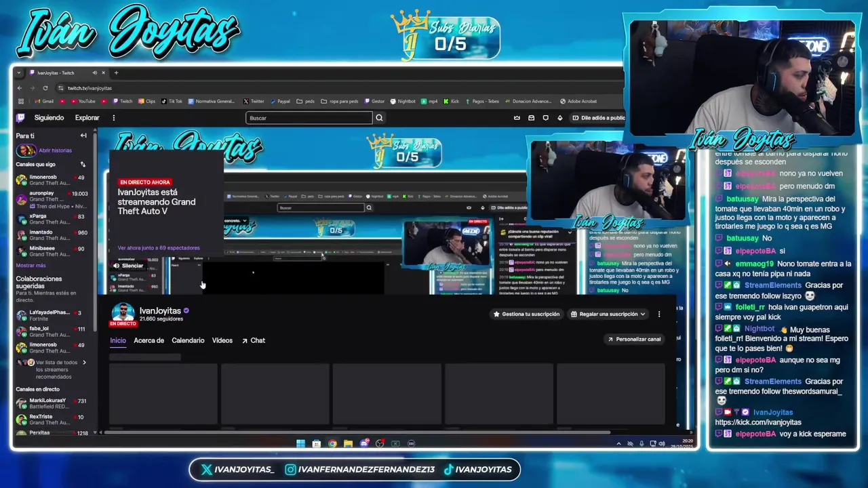Image resolution: width=868 pixels, height=488 pixels.
Task: Expand the peds bookmark folder
Action: coord(306,102)
